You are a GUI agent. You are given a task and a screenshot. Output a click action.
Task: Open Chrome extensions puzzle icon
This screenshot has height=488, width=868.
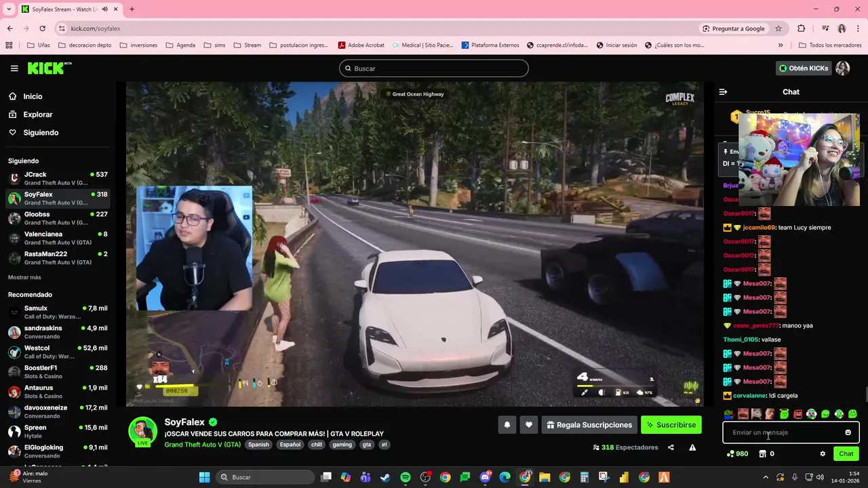802,28
